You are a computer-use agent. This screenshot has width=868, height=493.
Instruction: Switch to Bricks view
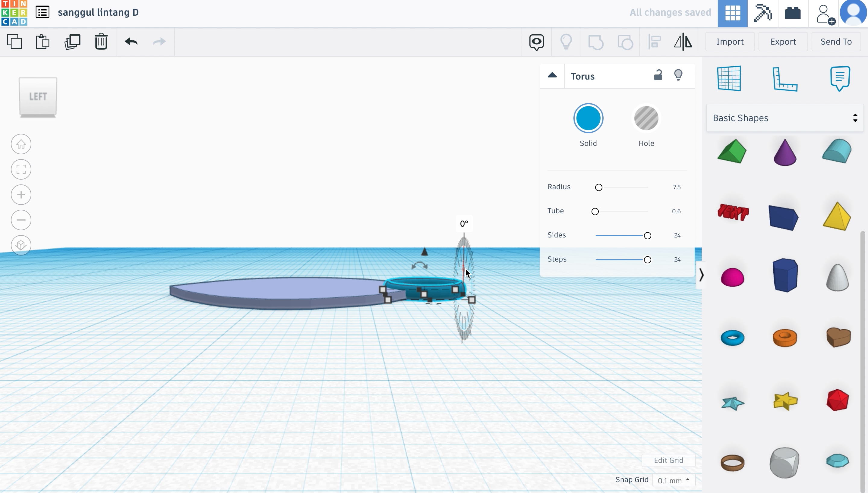pyautogui.click(x=793, y=14)
